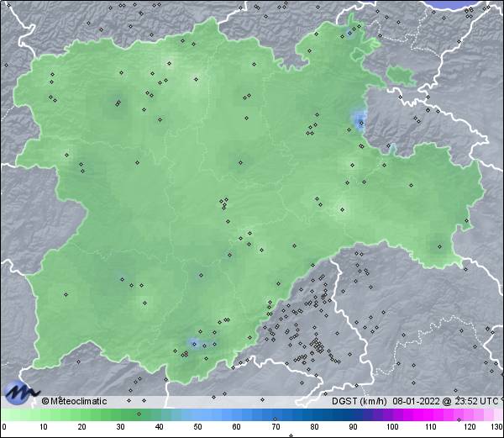
Task: Click the "90" legend value
Action: 353,427
